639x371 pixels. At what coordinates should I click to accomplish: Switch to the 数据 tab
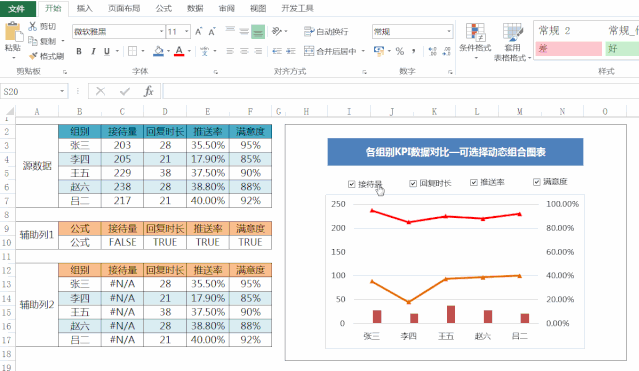pos(195,9)
